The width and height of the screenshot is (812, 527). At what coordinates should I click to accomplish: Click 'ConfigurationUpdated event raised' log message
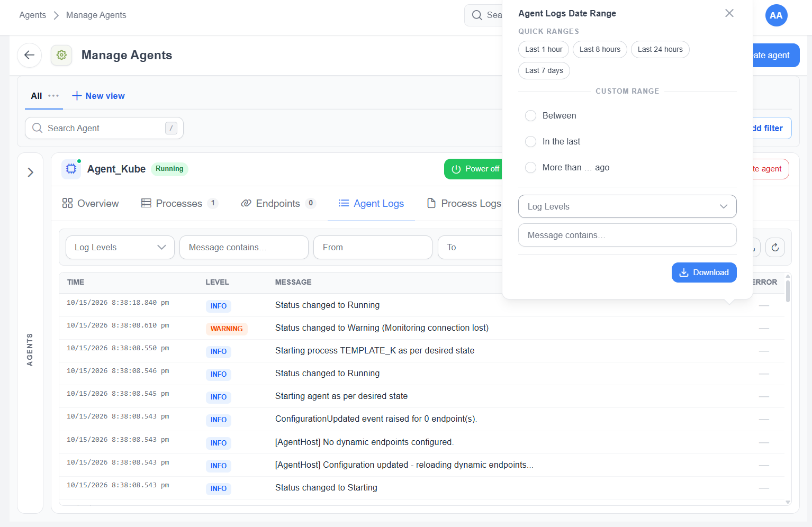tap(376, 419)
